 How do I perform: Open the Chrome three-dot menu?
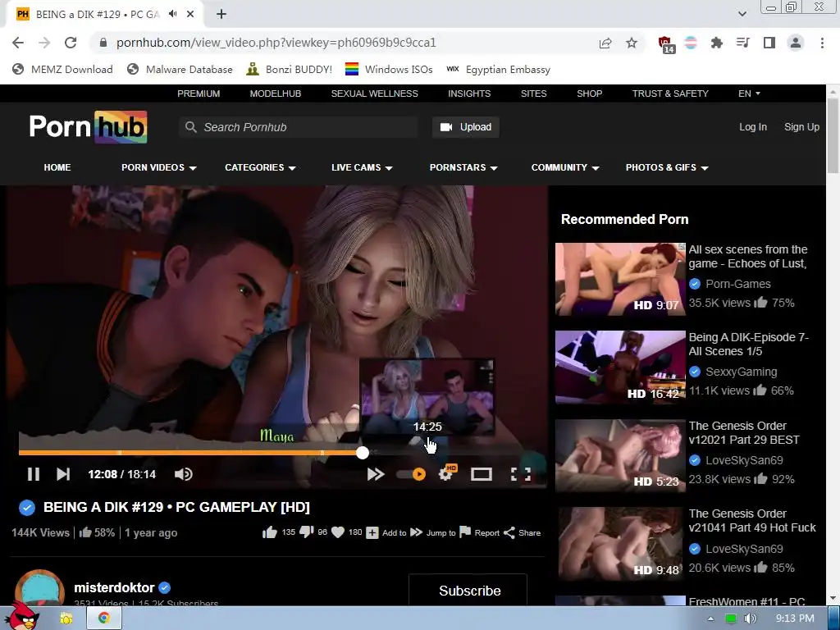[x=822, y=43]
